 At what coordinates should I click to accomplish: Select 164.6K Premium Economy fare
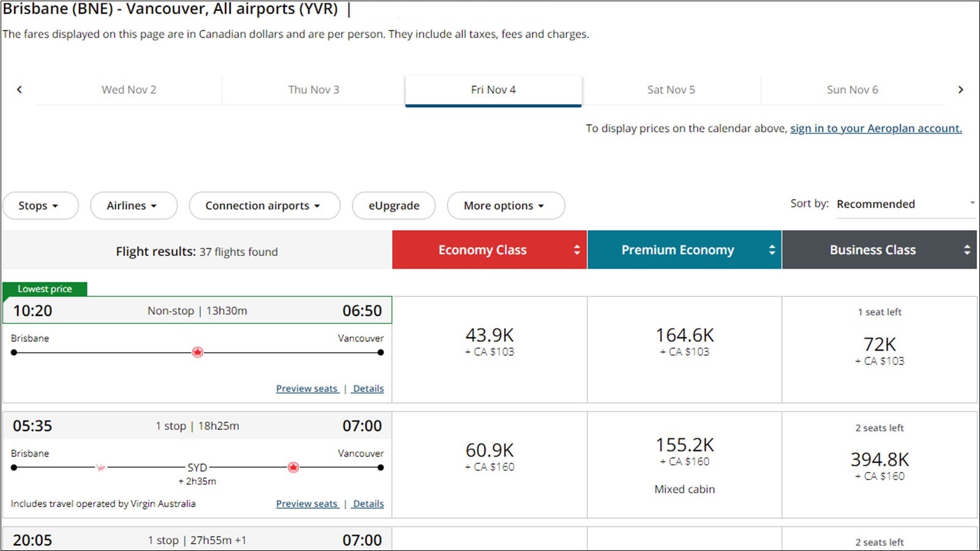pos(684,350)
